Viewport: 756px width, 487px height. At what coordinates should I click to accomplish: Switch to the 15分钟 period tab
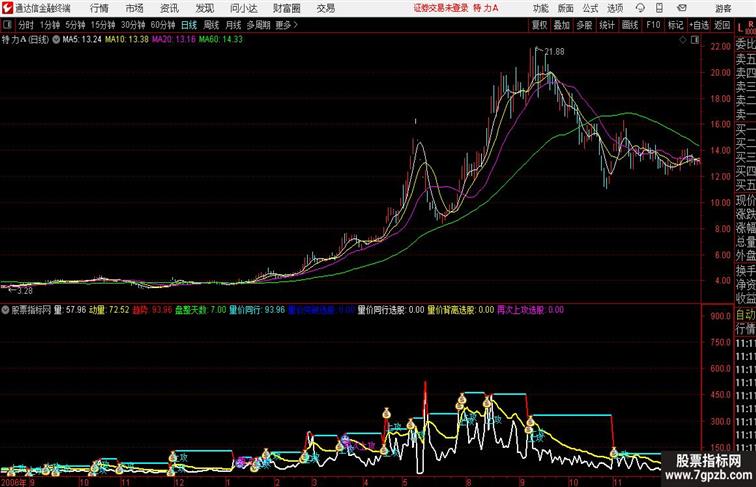[x=103, y=25]
